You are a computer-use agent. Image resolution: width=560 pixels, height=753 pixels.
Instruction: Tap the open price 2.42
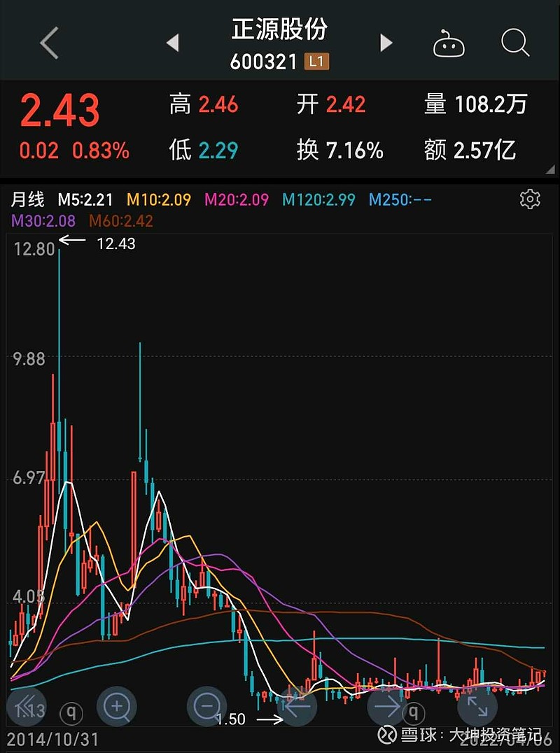coord(346,104)
